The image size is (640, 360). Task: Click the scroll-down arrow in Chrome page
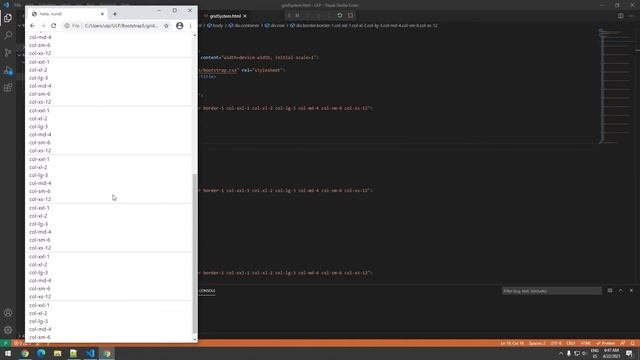pyautogui.click(x=195, y=339)
